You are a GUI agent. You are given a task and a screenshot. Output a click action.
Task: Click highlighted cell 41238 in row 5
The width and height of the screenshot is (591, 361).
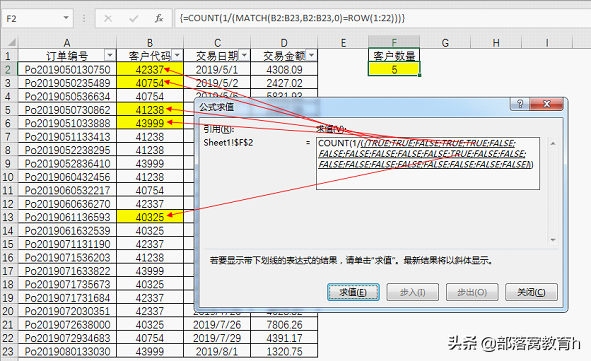pyautogui.click(x=150, y=110)
